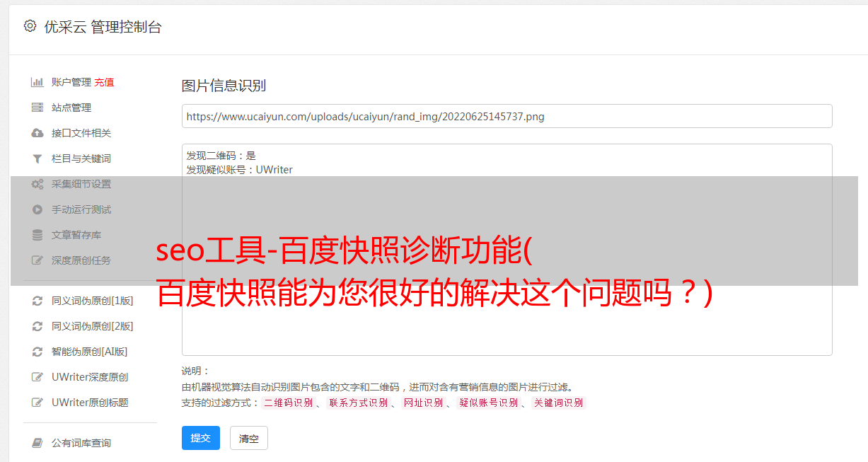The width and height of the screenshot is (868, 462).
Task: Select 手动运行测试 menu item
Action: tap(81, 209)
